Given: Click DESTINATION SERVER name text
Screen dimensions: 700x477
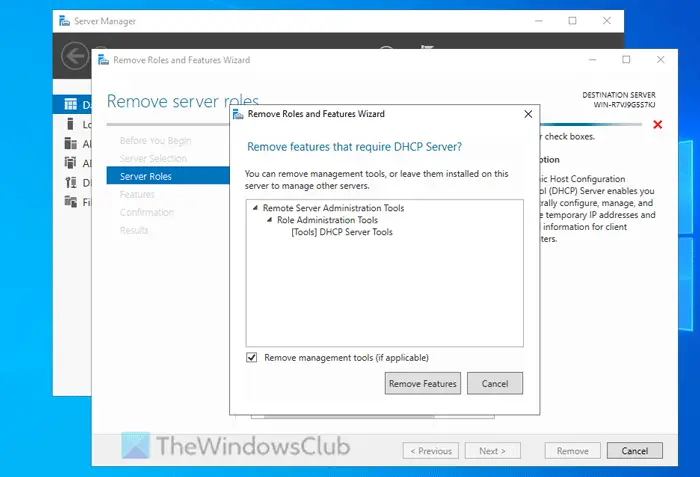Looking at the screenshot, I should click(x=624, y=105).
